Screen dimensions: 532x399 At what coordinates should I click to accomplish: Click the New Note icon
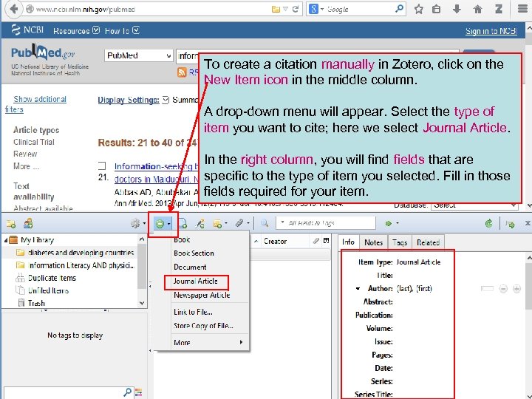[219, 223]
